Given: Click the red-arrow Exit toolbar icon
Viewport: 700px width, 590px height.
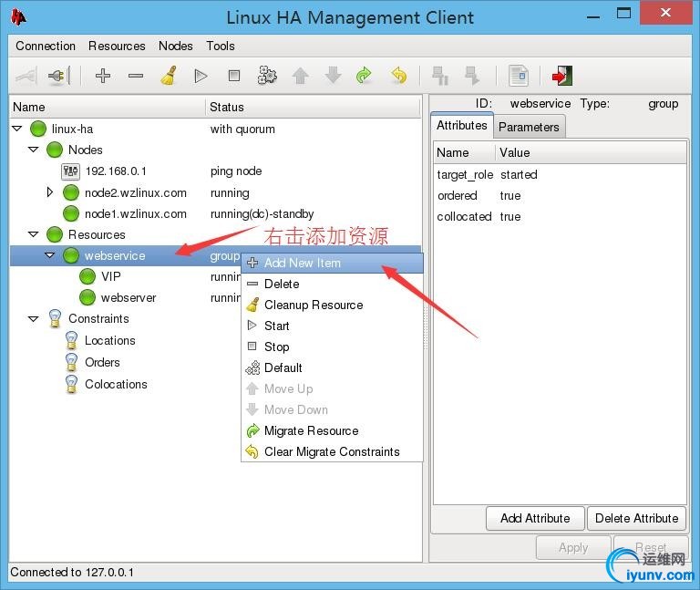Looking at the screenshot, I should [x=562, y=76].
